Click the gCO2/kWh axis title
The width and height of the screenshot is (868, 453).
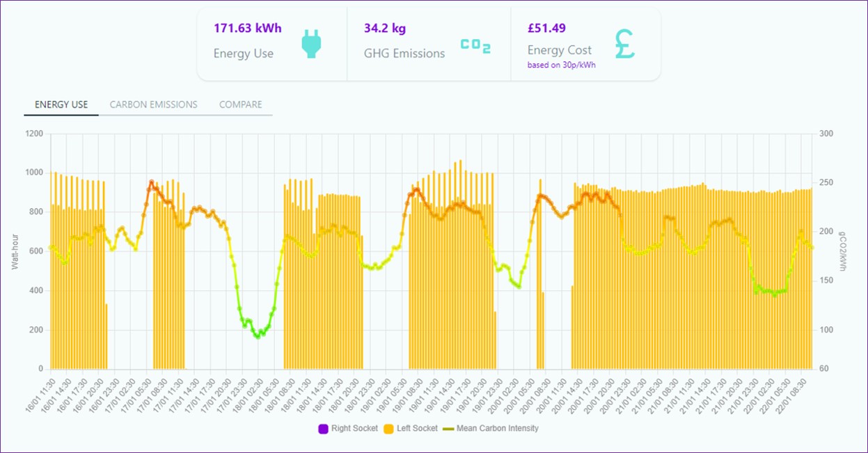coord(842,251)
